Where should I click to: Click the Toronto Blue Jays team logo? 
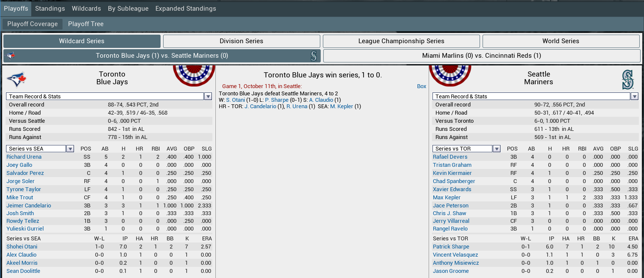point(17,80)
